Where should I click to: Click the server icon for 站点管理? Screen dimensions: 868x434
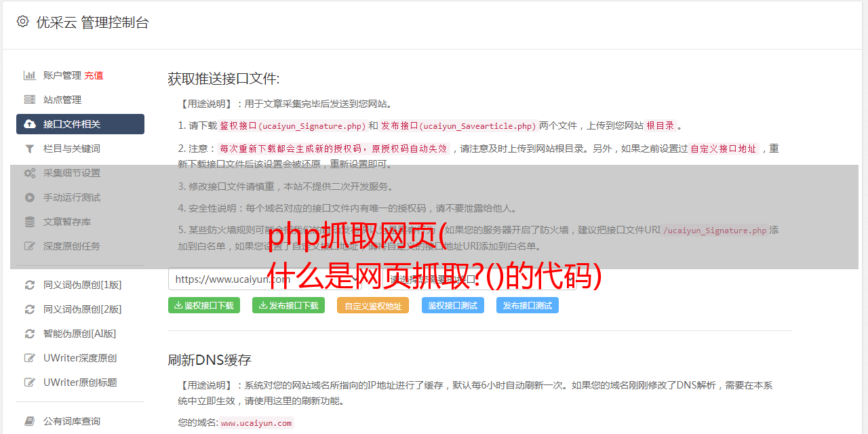(x=30, y=100)
